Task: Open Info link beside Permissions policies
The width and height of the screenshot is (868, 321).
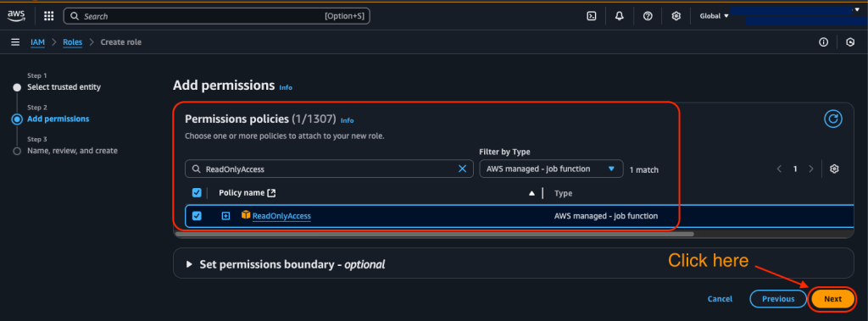Action: point(347,120)
